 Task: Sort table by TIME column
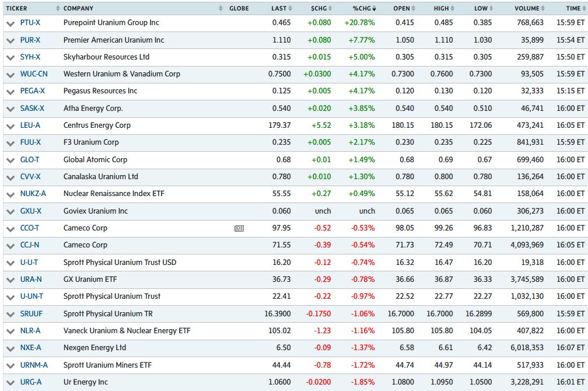tap(576, 8)
